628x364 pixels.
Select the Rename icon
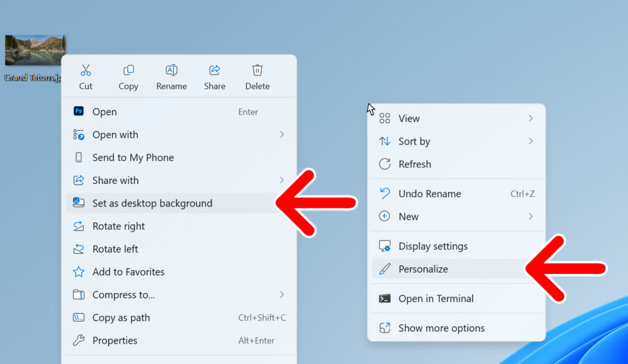pos(171,69)
